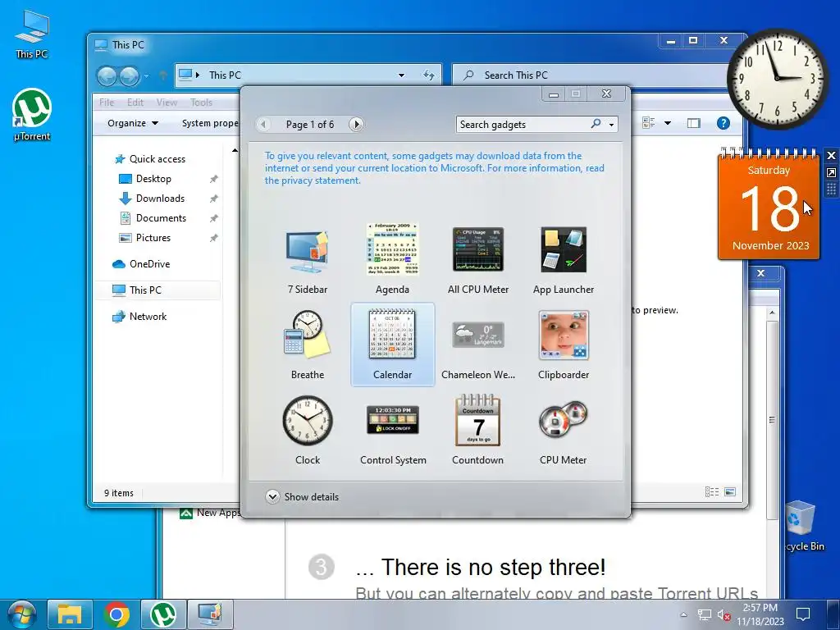840x630 pixels.
Task: Select the Agenda gadget icon
Action: coord(392,249)
